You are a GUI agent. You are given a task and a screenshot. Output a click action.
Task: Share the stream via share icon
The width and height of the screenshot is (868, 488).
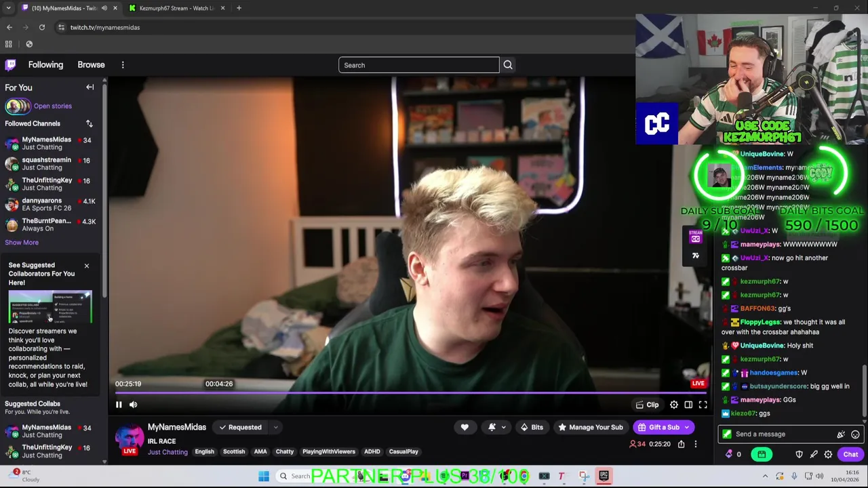click(x=681, y=445)
